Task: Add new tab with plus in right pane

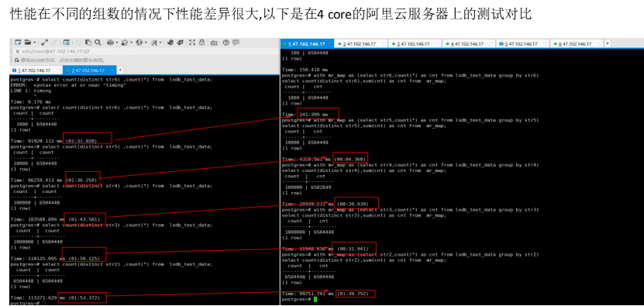Action: coord(608,43)
